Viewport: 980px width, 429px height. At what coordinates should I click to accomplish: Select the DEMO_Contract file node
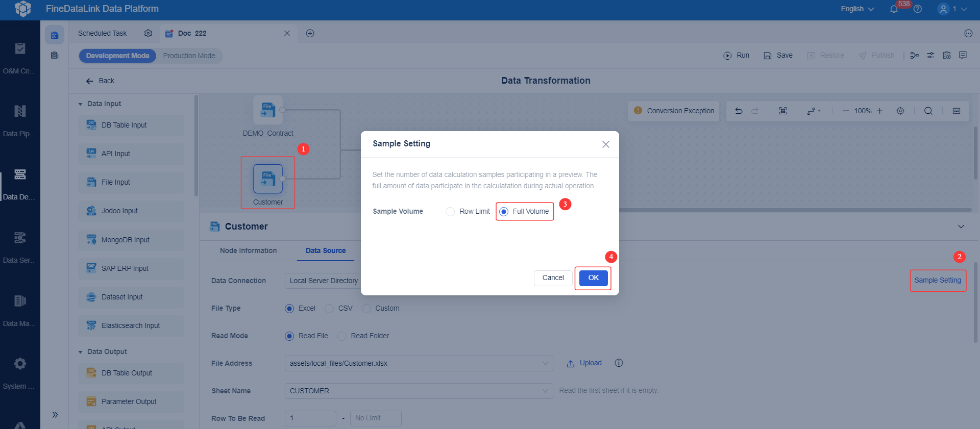[x=268, y=110]
